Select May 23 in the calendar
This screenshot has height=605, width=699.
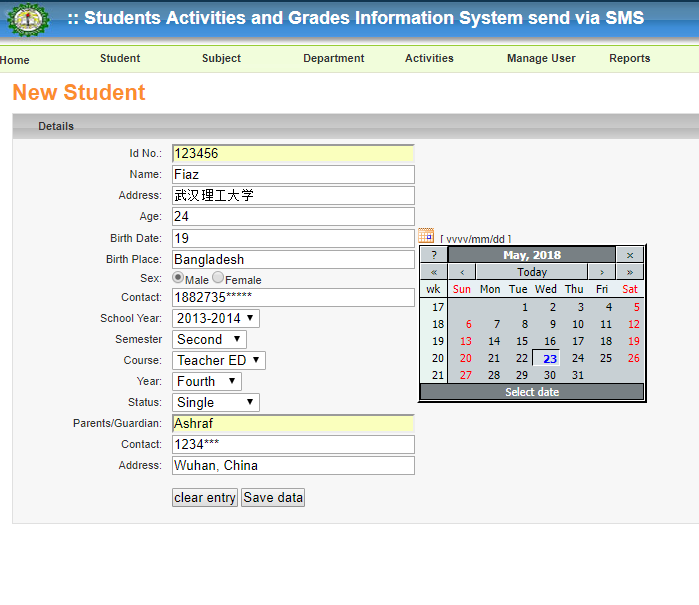[547, 358]
